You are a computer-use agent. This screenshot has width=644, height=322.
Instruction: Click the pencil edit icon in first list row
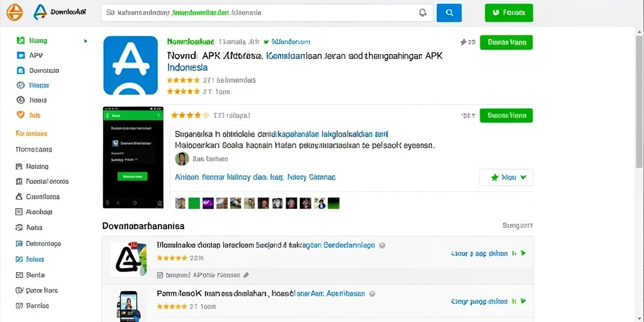[246, 275]
